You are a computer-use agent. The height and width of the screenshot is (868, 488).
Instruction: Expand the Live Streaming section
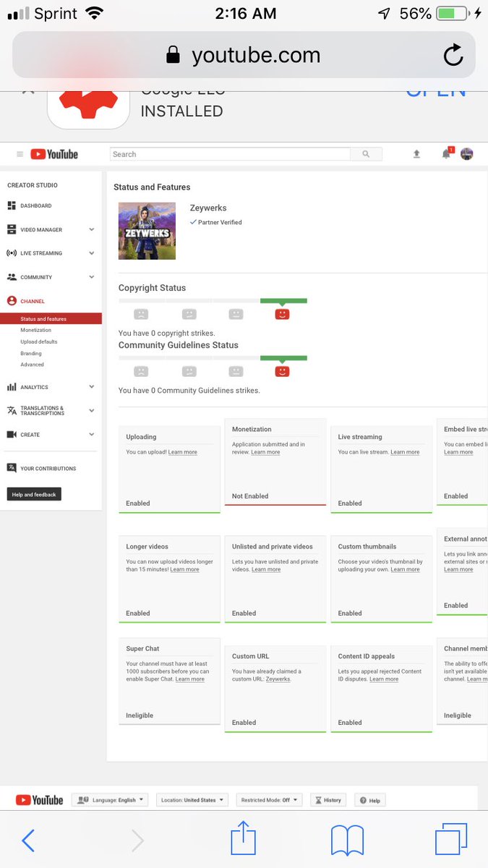click(91, 253)
